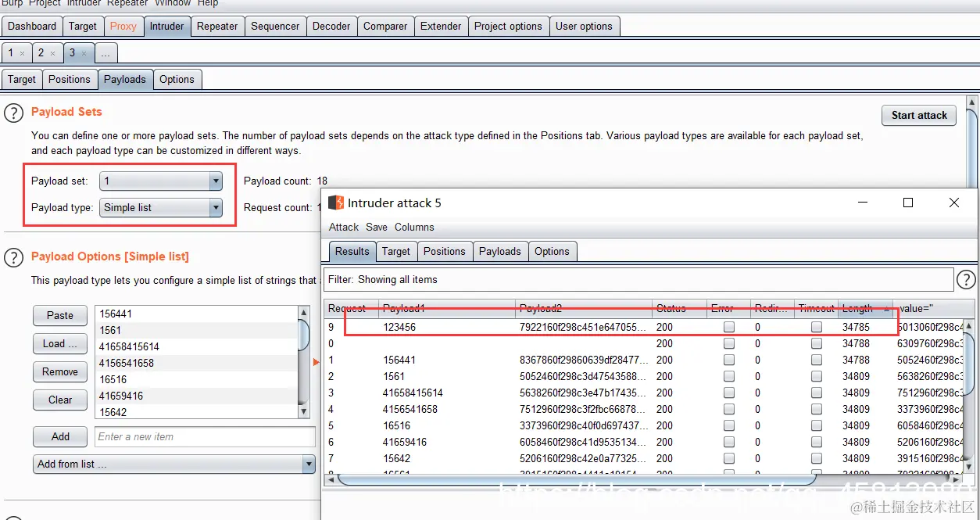Switch to Target tab in attack window
The image size is (980, 520).
click(x=396, y=251)
